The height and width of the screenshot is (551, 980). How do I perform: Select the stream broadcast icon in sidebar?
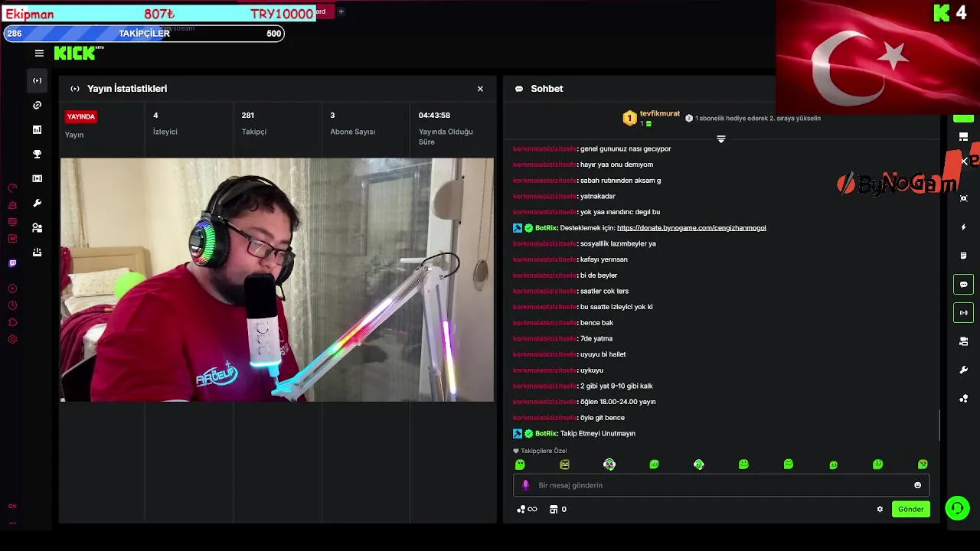point(37,80)
